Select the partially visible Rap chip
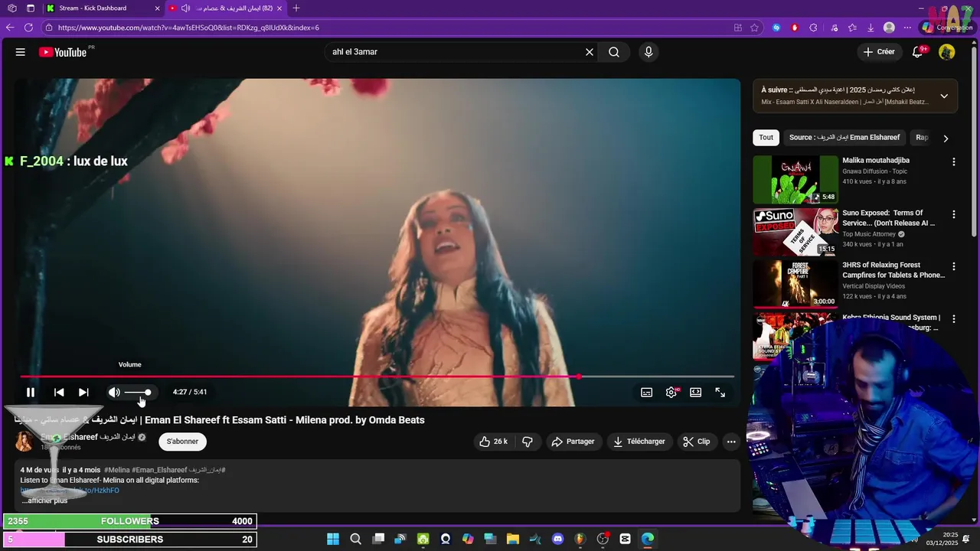The width and height of the screenshot is (980, 551). 922,138
